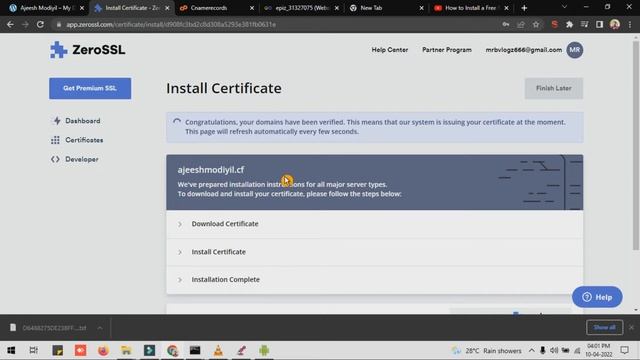This screenshot has width=640, height=360.
Task: Open the Dashboard sidebar item
Action: [82, 121]
